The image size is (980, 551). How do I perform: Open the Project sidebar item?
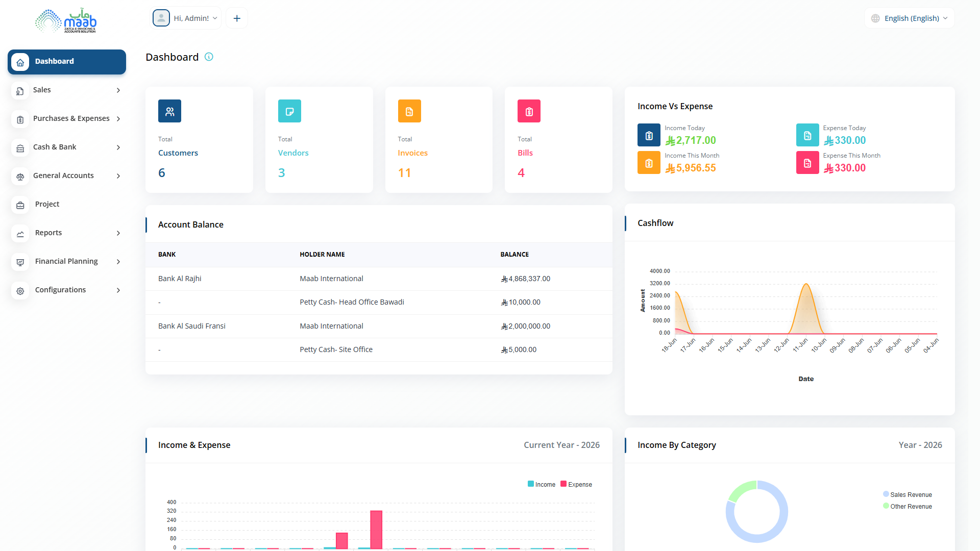pos(67,204)
